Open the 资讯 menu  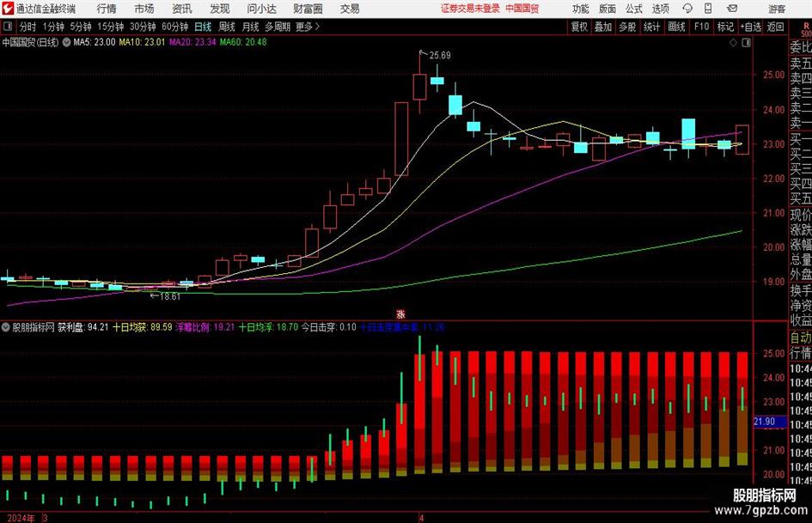(182, 9)
